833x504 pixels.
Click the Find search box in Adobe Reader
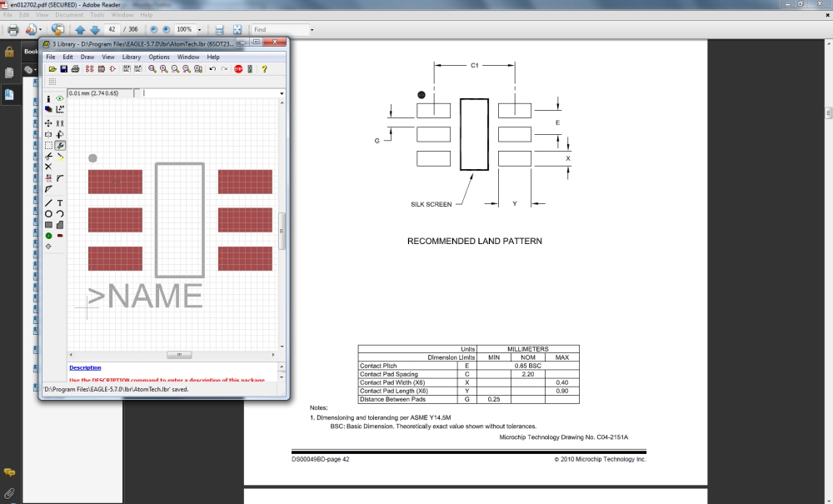(x=281, y=30)
